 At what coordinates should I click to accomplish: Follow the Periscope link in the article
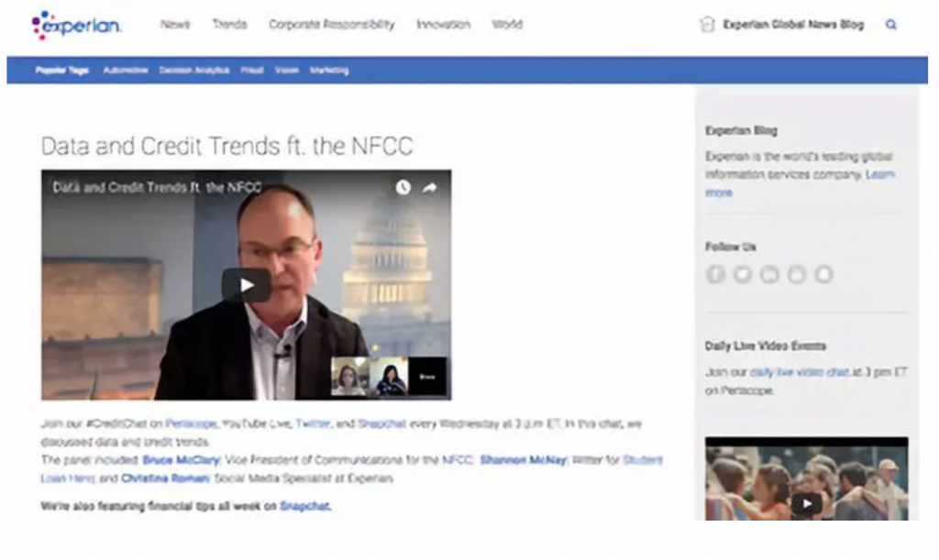[191, 423]
